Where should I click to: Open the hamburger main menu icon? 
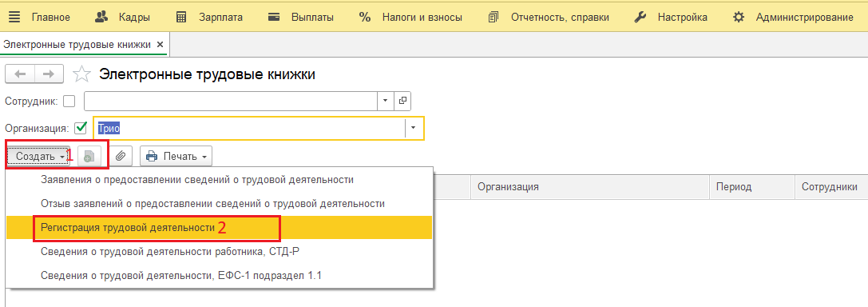pyautogui.click(x=15, y=17)
